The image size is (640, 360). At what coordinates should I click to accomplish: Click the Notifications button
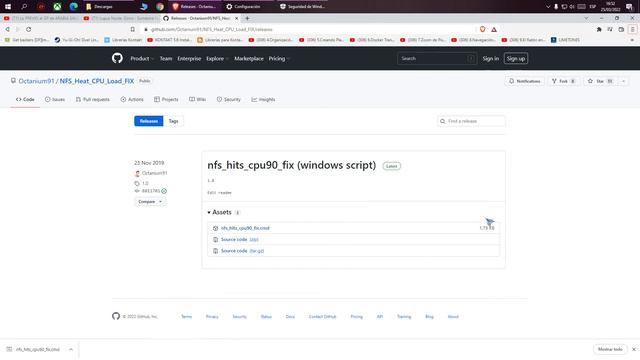[x=524, y=81]
